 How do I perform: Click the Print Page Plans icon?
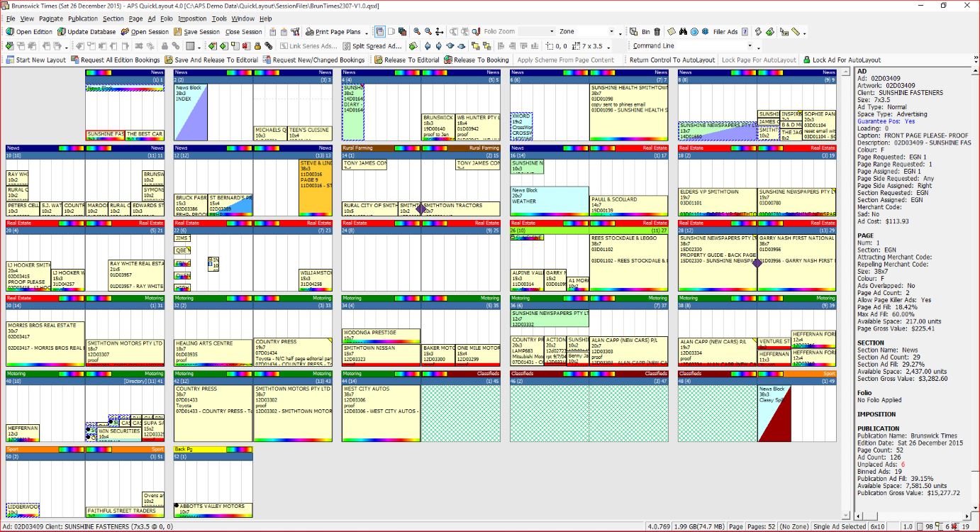click(311, 32)
